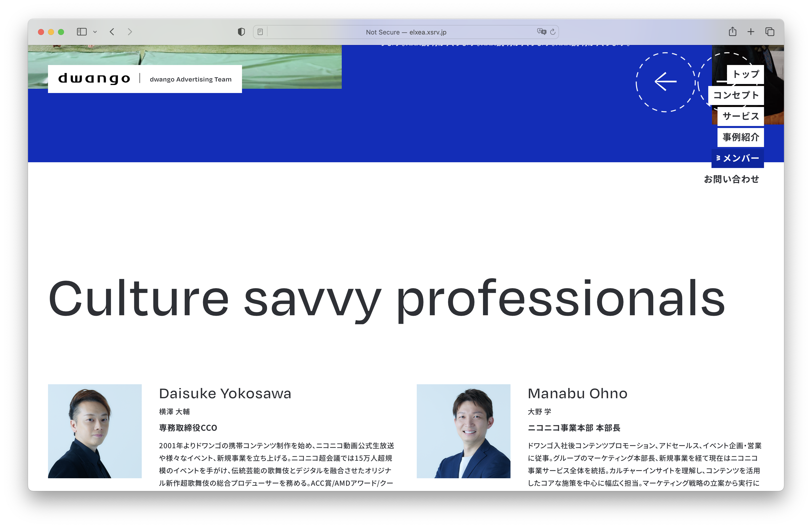Open the privacy shield report icon

pos(241,32)
